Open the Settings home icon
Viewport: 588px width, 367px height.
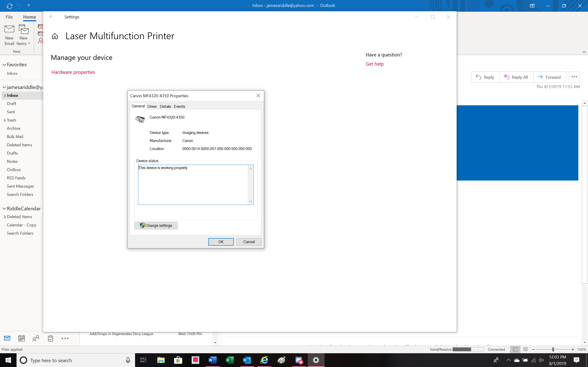click(x=55, y=36)
